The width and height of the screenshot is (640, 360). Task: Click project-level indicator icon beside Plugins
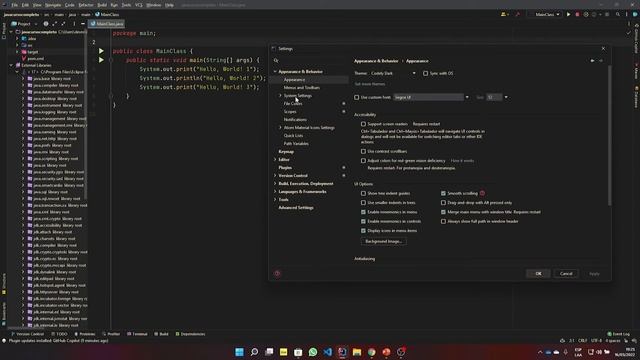pos(344,168)
